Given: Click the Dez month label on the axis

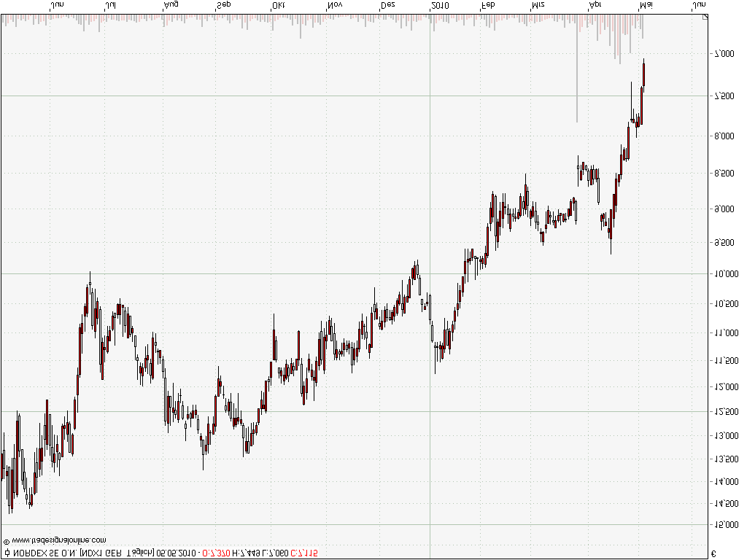Looking at the screenshot, I should [387, 6].
